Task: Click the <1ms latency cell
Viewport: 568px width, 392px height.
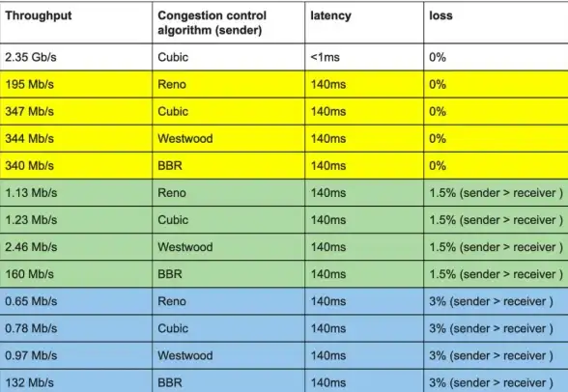Action: 364,57
